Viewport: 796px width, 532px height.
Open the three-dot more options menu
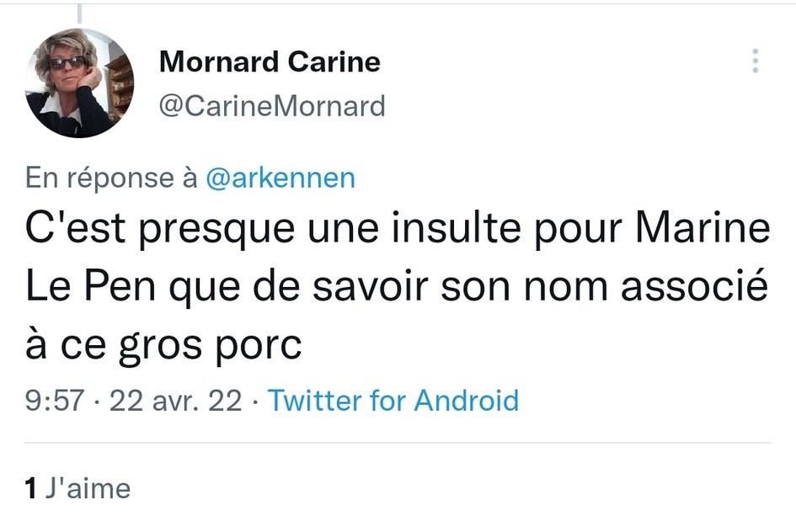pos(755,61)
